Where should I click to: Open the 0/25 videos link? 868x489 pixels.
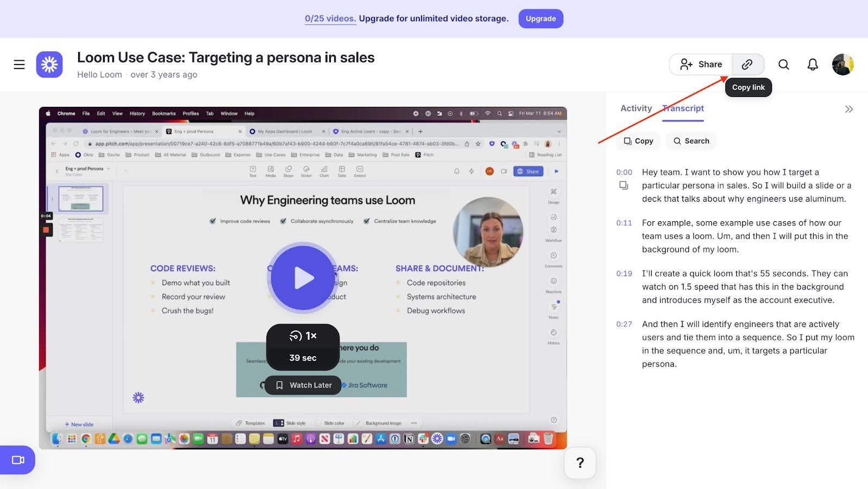point(330,18)
